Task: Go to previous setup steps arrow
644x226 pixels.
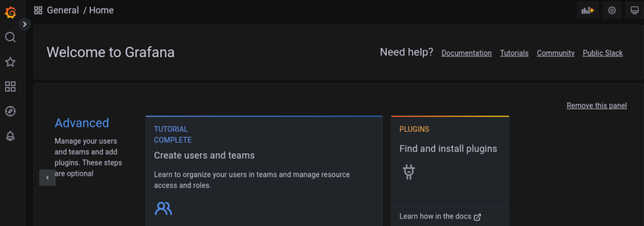Action: click(x=48, y=178)
